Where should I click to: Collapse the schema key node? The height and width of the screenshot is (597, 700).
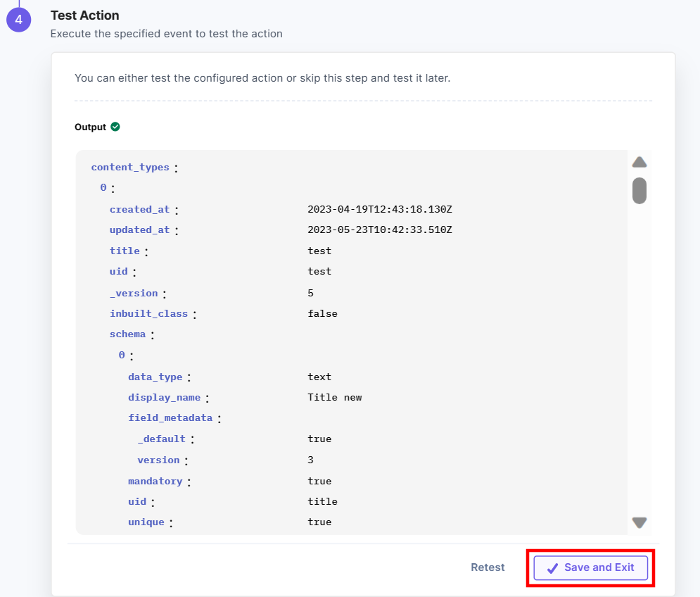coord(127,334)
